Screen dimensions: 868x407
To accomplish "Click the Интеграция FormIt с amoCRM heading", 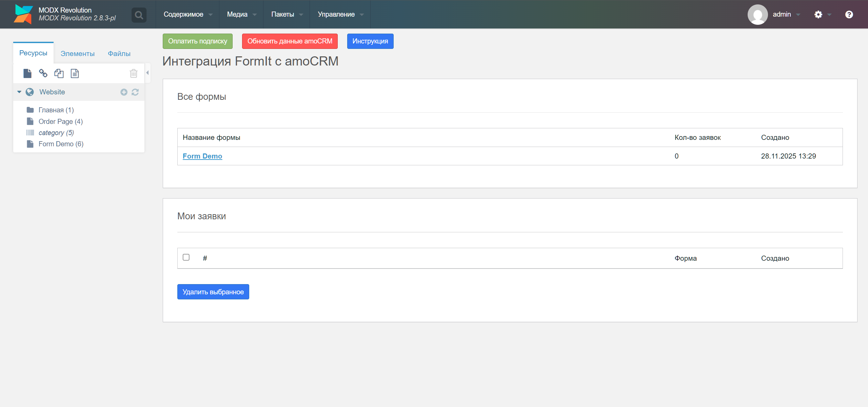I will [251, 61].
